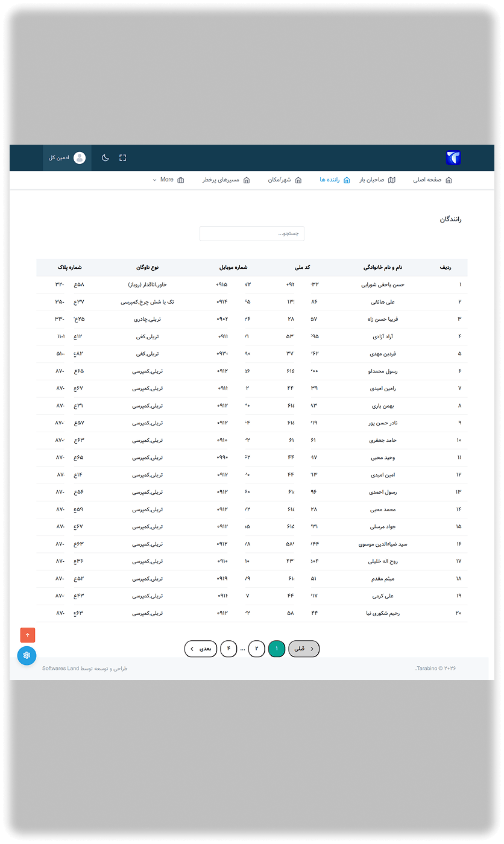The height and width of the screenshot is (844, 504).
Task: Click the جستجو search input field
Action: pyautogui.click(x=252, y=233)
